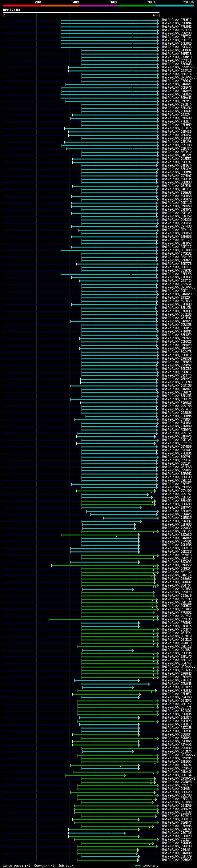Click the query ID BP077184 label
This screenshot has width=197, height=868.
[11, 10]
